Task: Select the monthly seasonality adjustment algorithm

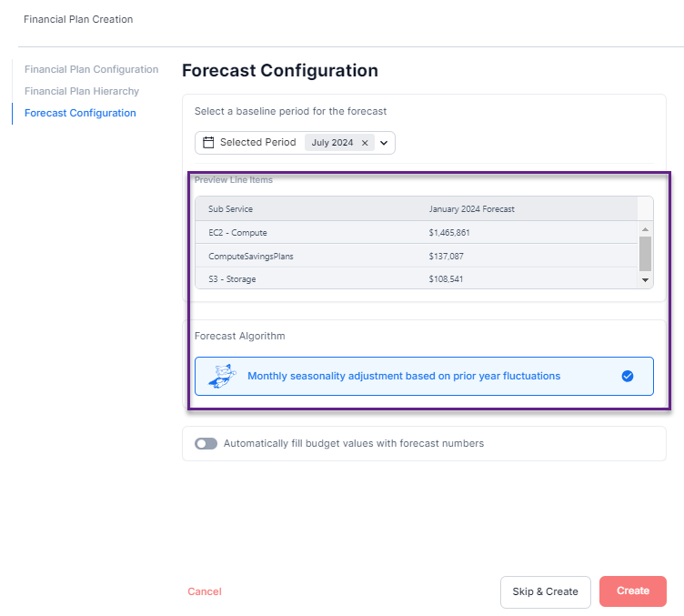Action: click(404, 376)
